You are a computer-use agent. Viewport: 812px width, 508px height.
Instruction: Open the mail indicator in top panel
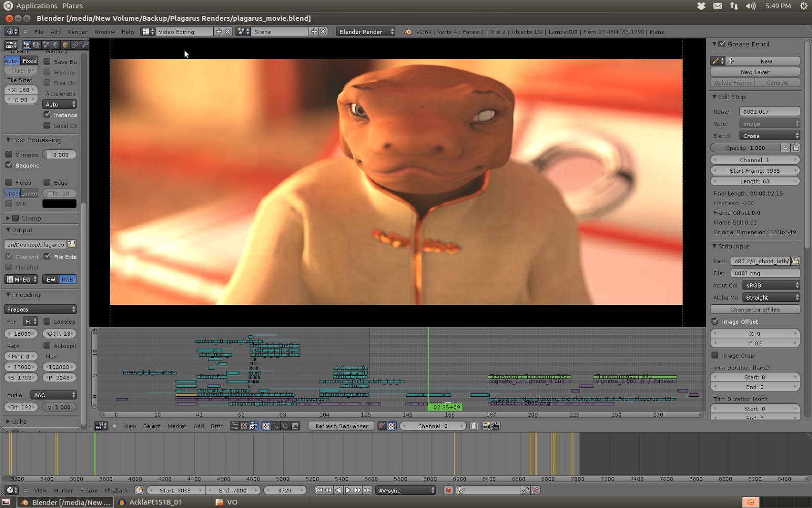tap(718, 6)
